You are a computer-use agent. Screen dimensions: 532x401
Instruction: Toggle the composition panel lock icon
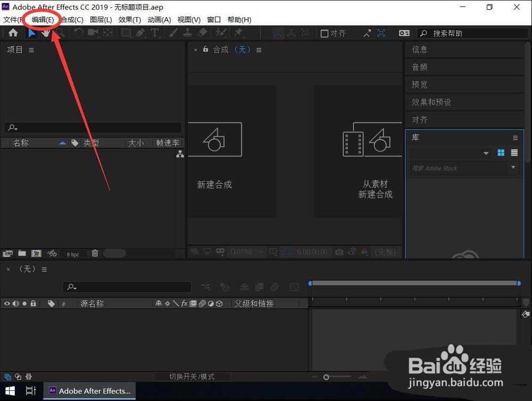[205, 49]
